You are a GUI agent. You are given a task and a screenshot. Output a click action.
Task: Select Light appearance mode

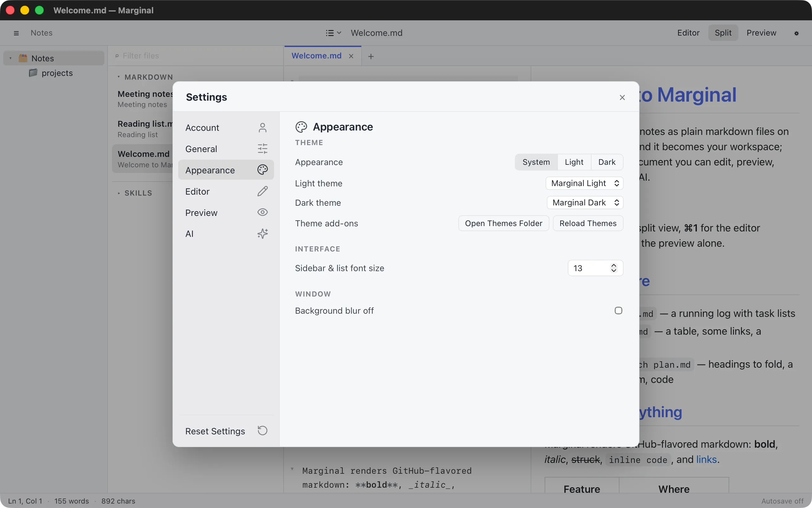pos(574,162)
